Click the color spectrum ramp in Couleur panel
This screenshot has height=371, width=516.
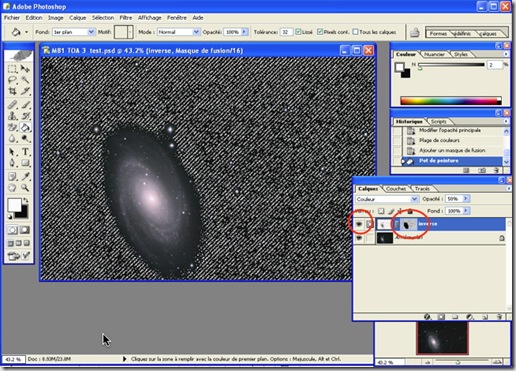coord(451,101)
